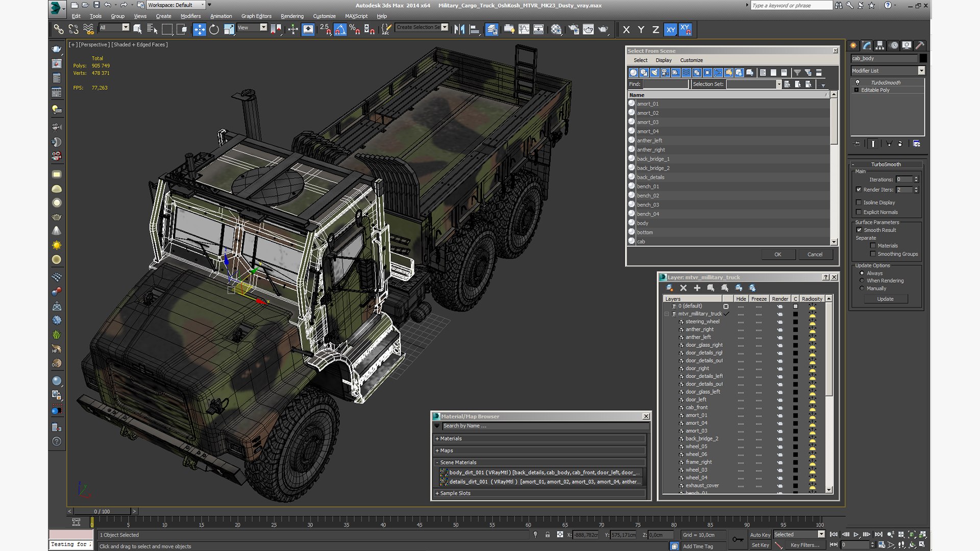
Task: Open Select by Name tool
Action: pyautogui.click(x=152, y=30)
